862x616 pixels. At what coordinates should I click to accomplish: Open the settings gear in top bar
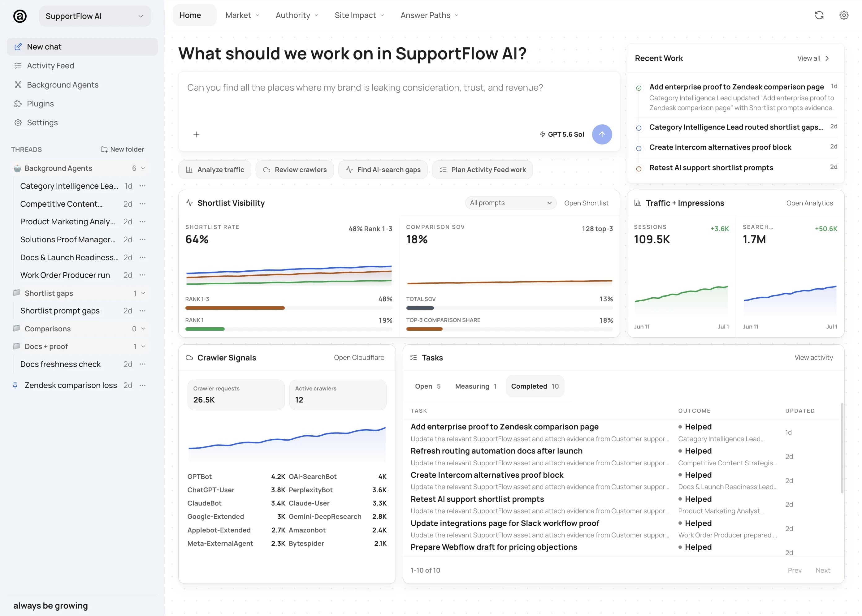point(844,15)
